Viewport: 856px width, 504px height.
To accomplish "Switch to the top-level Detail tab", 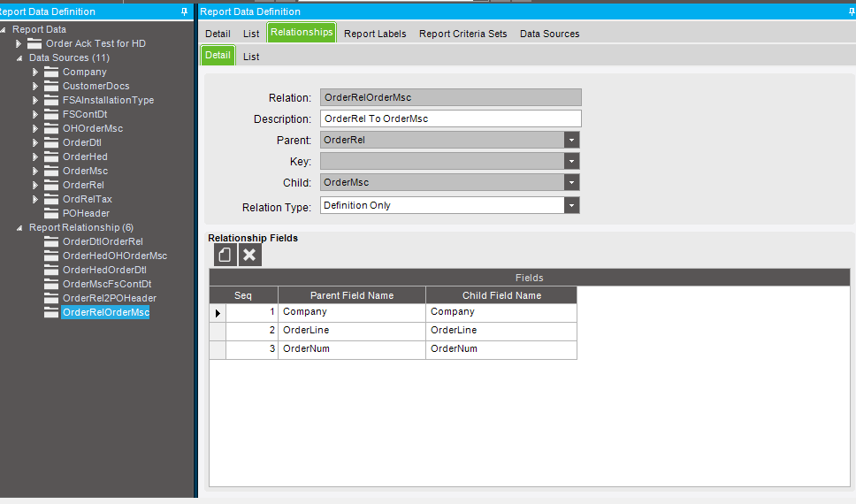I will click(218, 34).
